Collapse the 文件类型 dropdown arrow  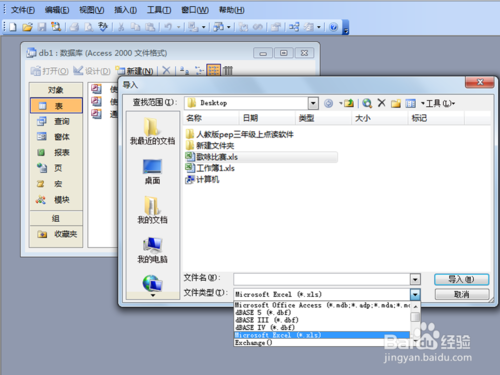click(415, 294)
